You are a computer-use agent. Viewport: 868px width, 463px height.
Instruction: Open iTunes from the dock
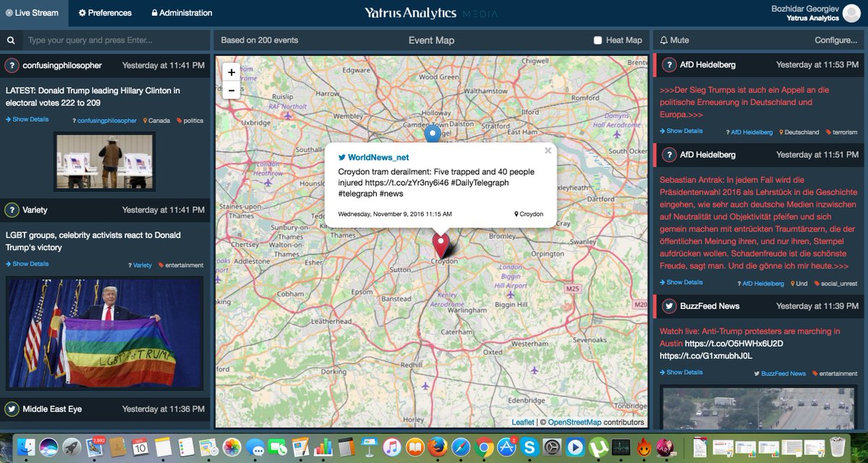[x=392, y=446]
